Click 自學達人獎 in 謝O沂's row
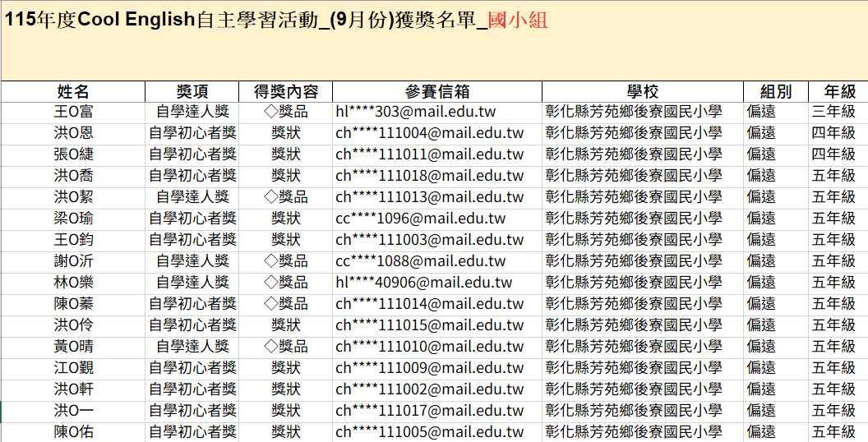 [192, 261]
